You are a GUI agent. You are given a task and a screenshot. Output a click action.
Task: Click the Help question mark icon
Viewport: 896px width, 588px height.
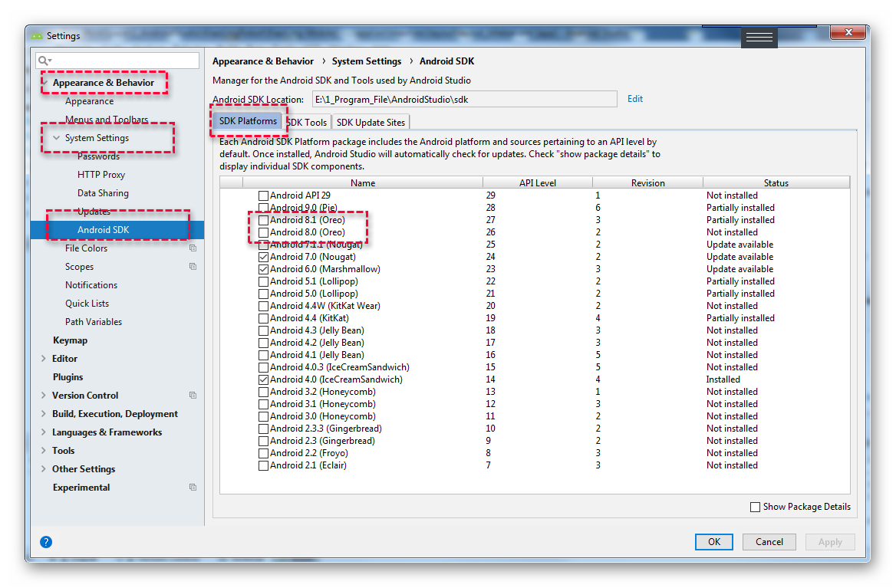(46, 542)
